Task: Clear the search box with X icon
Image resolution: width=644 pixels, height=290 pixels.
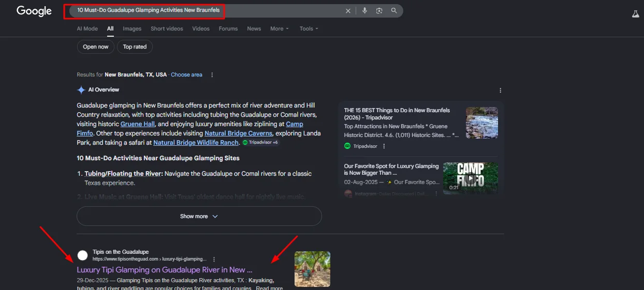Action: 348,11
